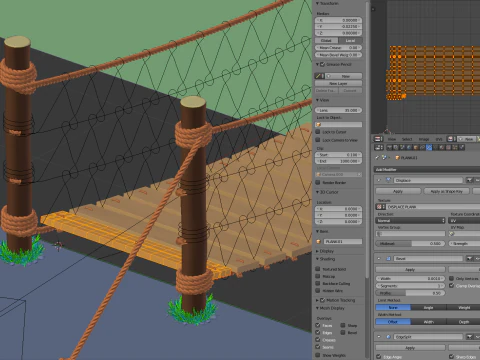480x360 pixels.
Task: Click the Properties editor type selector icon
Action: point(379,147)
